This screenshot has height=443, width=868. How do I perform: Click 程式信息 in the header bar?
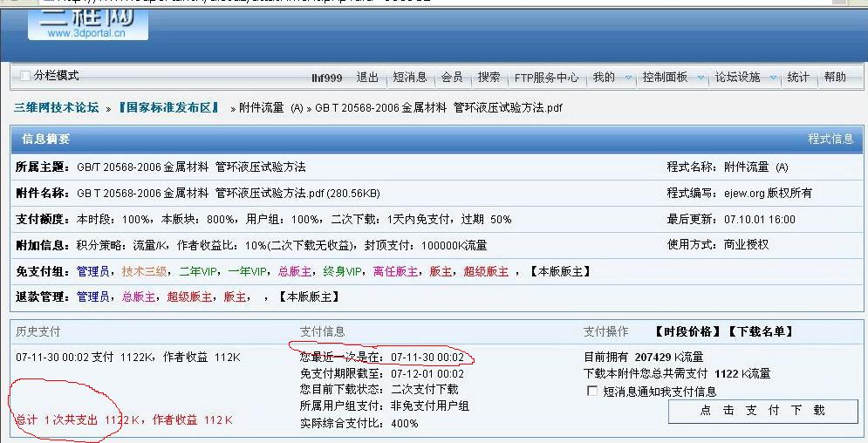coord(830,139)
